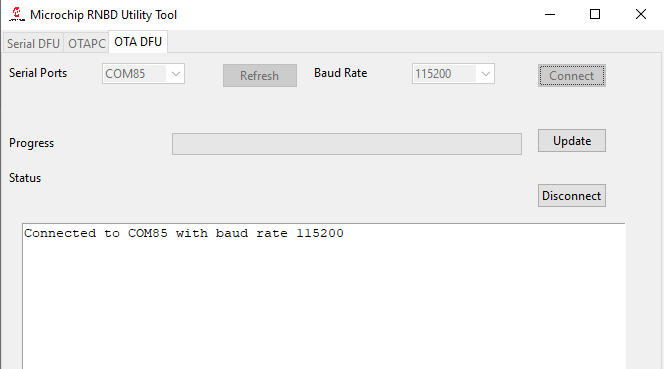
Task: Click the Connect button
Action: pos(572,75)
